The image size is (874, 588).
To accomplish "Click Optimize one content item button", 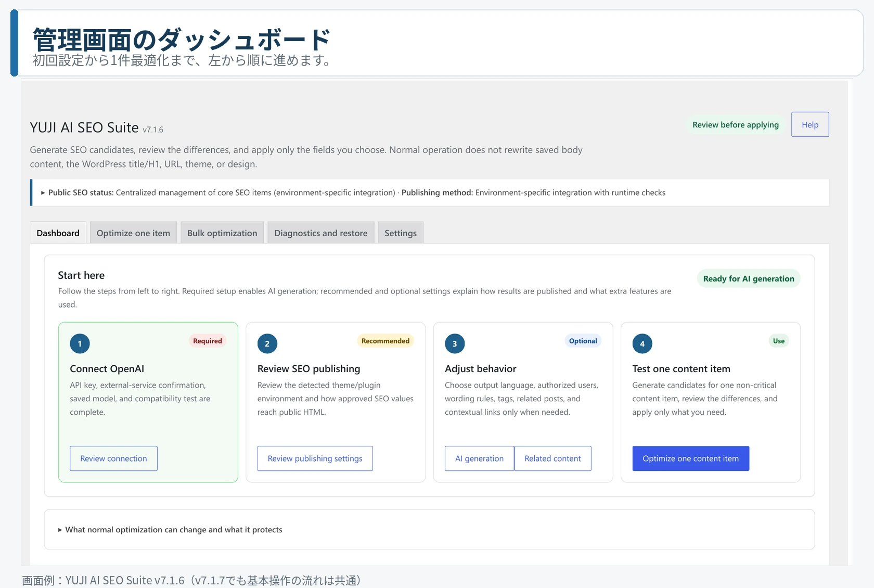I will (690, 458).
